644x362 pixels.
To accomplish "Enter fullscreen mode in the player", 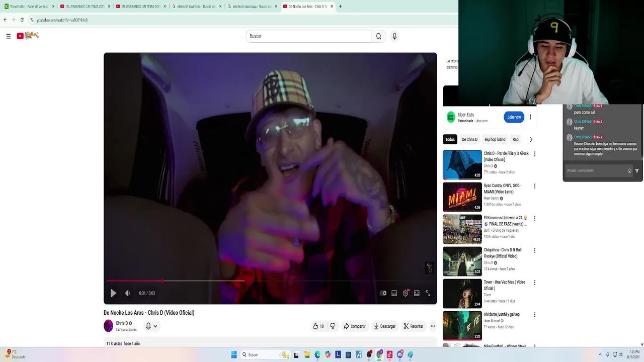I will 428,293.
